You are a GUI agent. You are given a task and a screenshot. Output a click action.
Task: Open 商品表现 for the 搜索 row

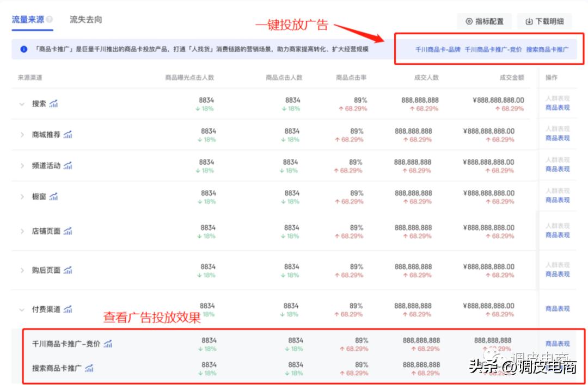click(x=558, y=108)
